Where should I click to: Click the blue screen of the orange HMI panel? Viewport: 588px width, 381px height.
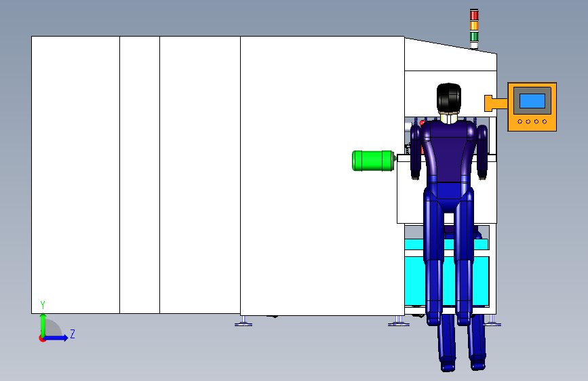(x=532, y=101)
